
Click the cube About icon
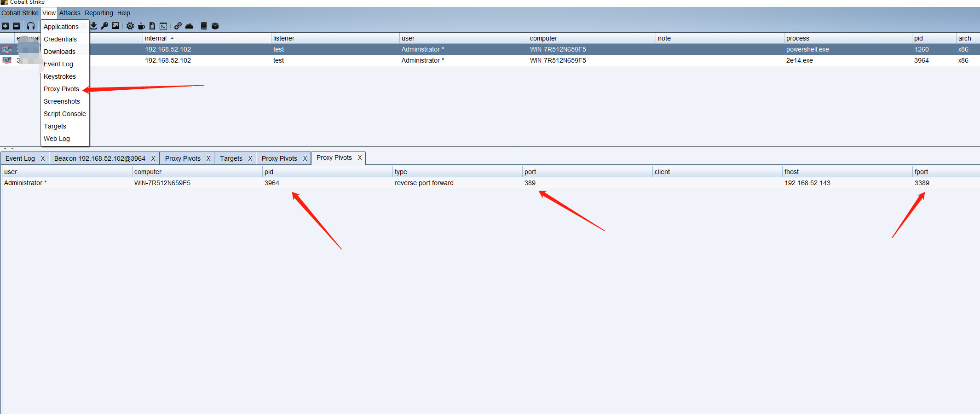click(x=215, y=26)
